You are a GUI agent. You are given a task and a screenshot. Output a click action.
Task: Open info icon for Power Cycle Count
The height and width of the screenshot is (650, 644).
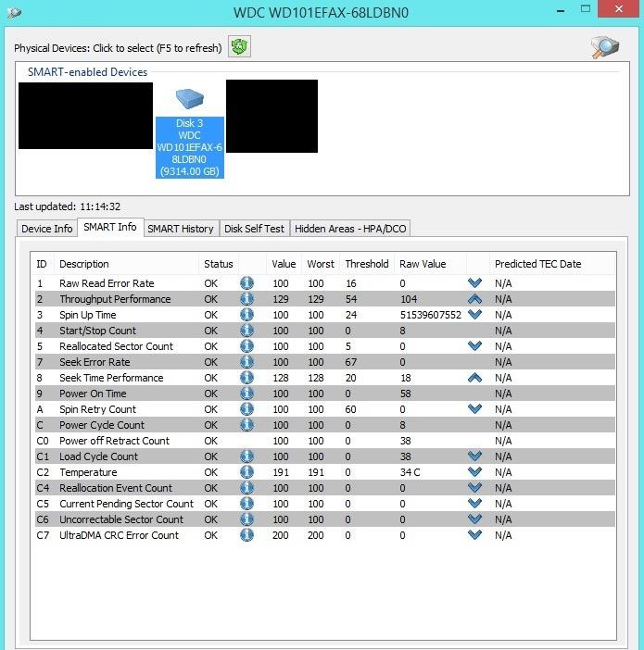[246, 425]
